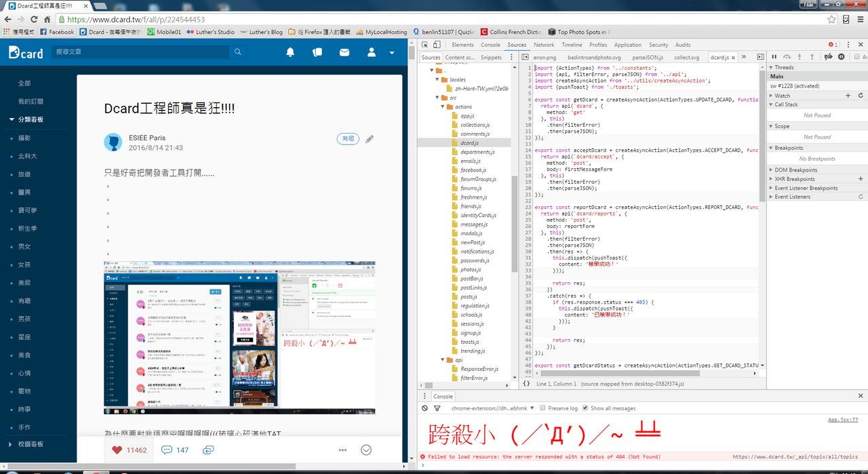
Task: Open the Dcard card-draw icon
Action: [317, 52]
